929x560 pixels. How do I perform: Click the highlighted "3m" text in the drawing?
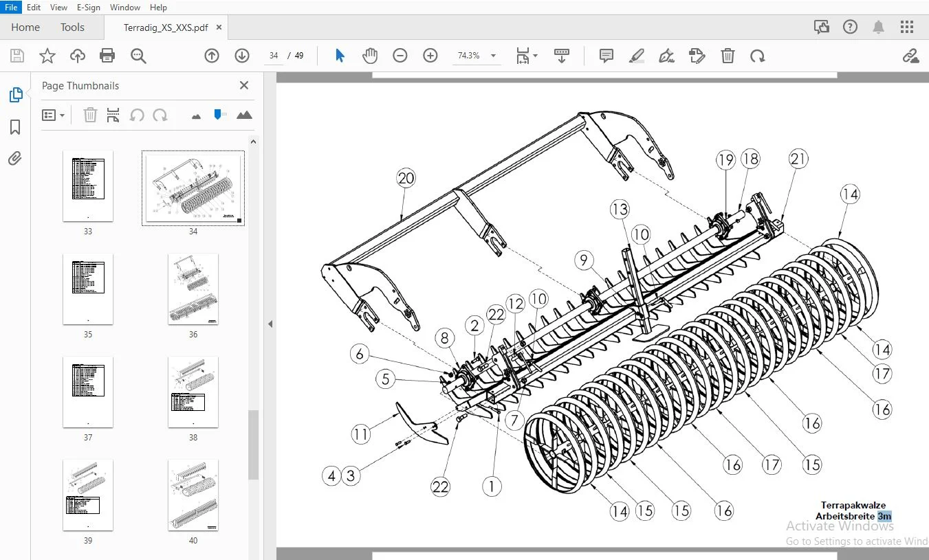(x=884, y=516)
